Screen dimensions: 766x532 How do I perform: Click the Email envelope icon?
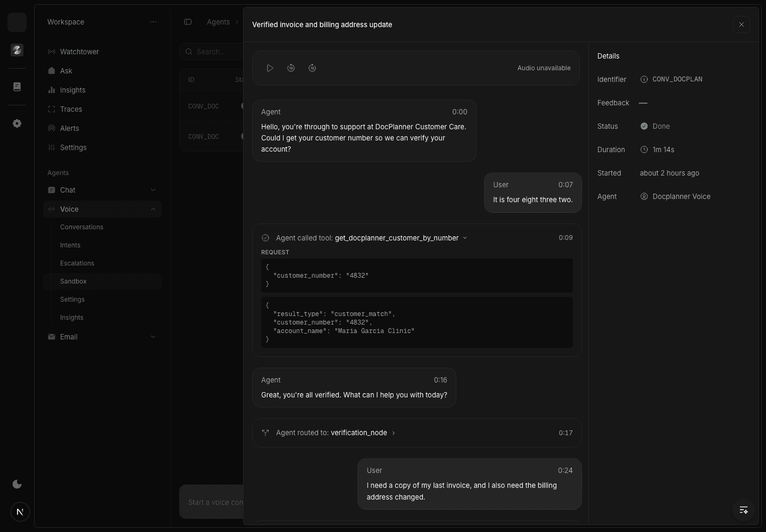[x=52, y=337]
